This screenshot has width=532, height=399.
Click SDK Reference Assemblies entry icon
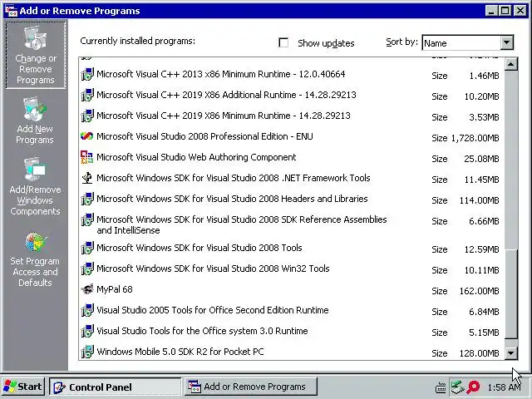point(87,219)
